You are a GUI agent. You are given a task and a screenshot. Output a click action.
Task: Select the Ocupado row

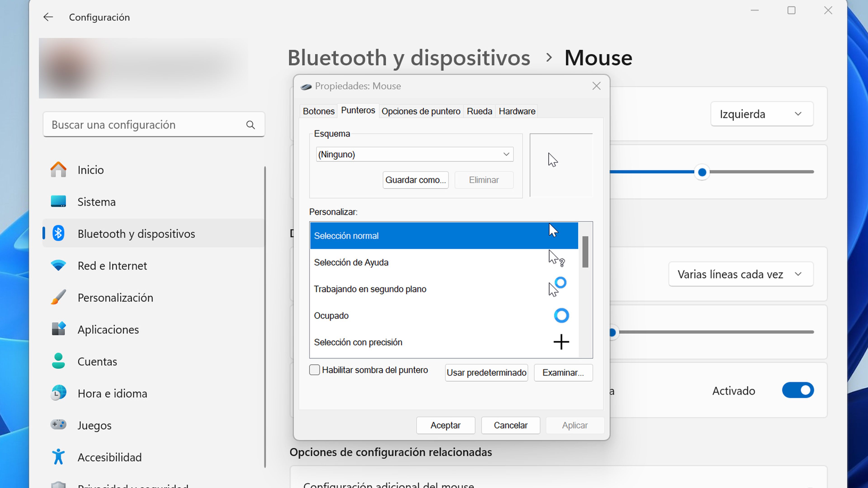(x=444, y=315)
